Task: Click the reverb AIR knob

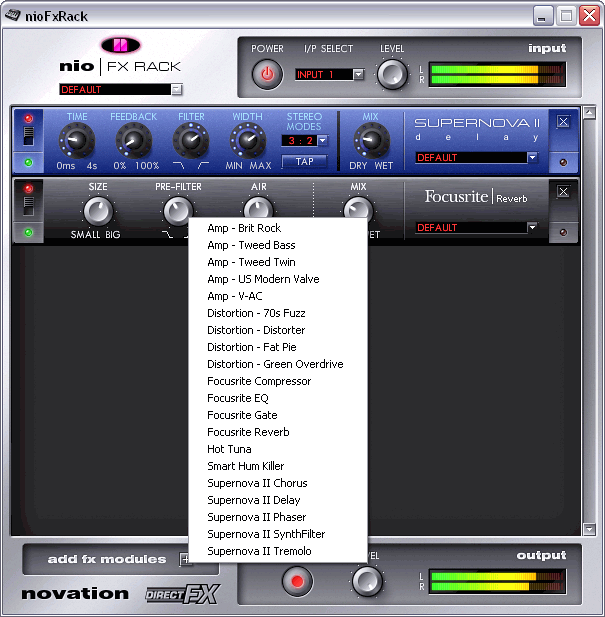Action: coord(258,207)
